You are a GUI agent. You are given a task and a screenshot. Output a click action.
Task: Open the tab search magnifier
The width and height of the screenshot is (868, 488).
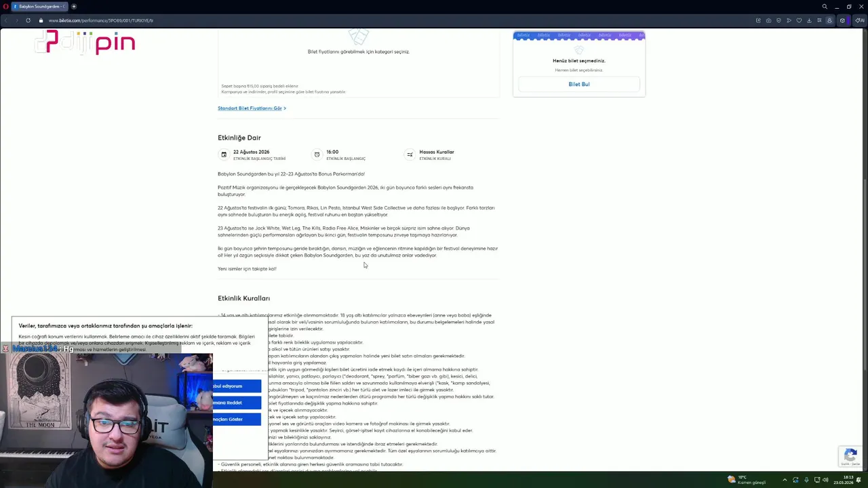click(x=825, y=7)
